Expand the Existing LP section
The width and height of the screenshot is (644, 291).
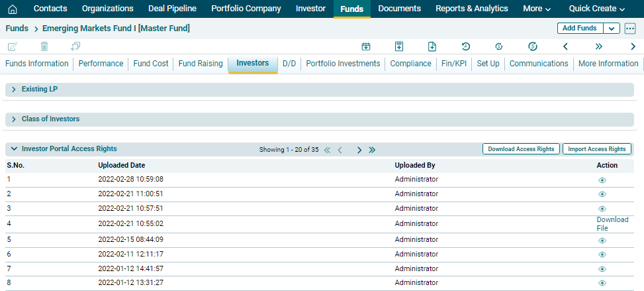14,89
